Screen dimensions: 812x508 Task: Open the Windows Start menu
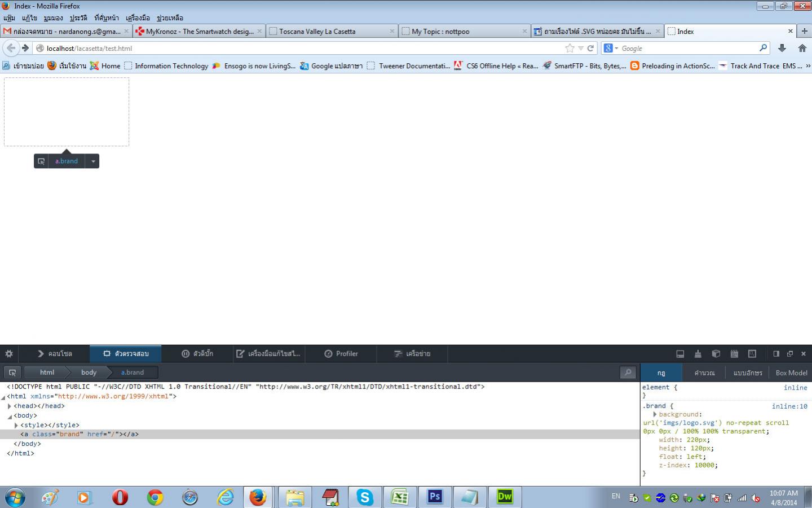click(x=15, y=497)
